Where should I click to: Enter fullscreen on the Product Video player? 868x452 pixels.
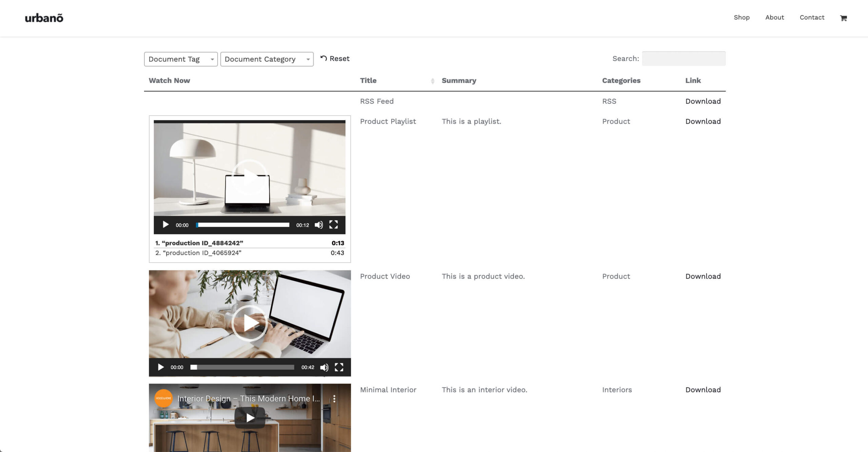click(x=339, y=367)
